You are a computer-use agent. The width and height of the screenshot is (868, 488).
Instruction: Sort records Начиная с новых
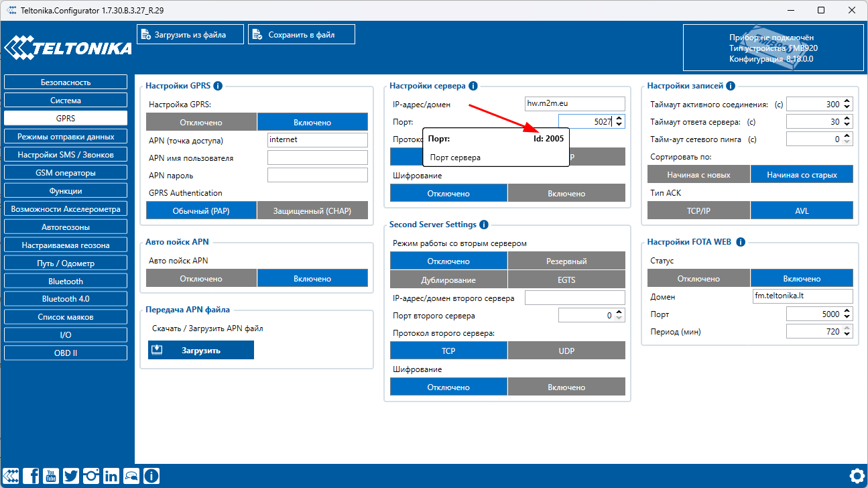[x=698, y=174]
